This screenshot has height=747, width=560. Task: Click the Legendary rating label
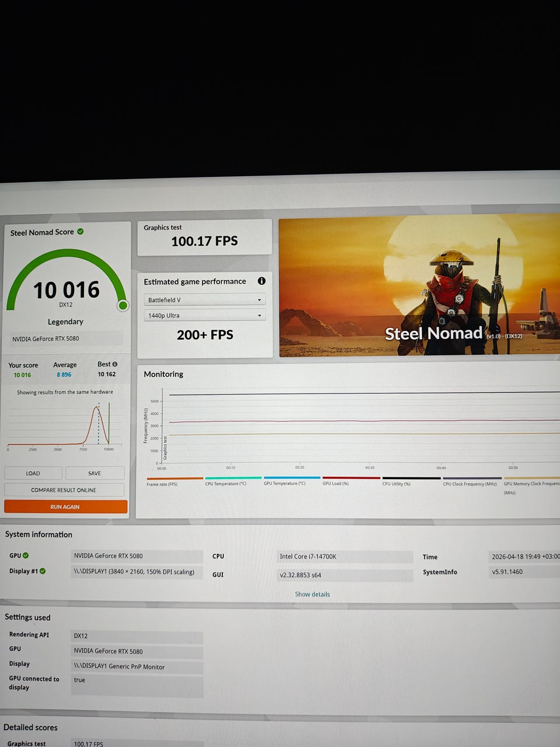65,322
